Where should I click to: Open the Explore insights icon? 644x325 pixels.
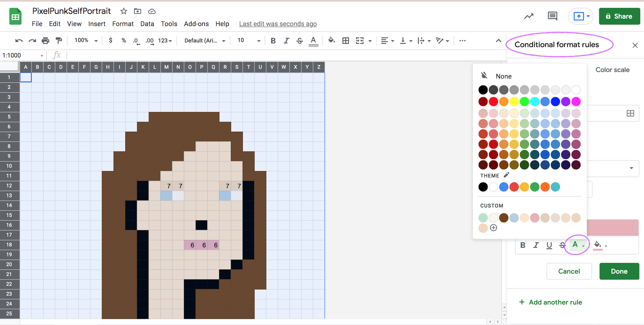[x=529, y=17]
